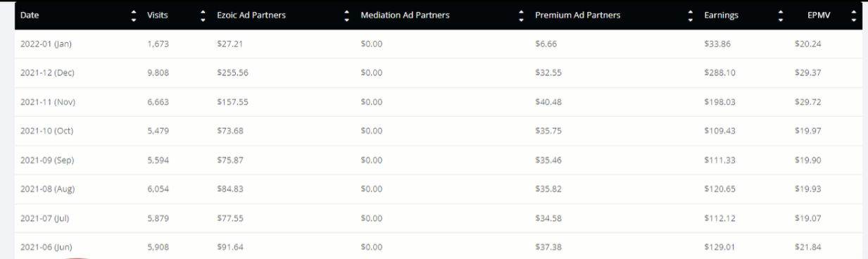Image resolution: width=868 pixels, height=259 pixels.
Task: Click the Earnings header label
Action: (722, 15)
